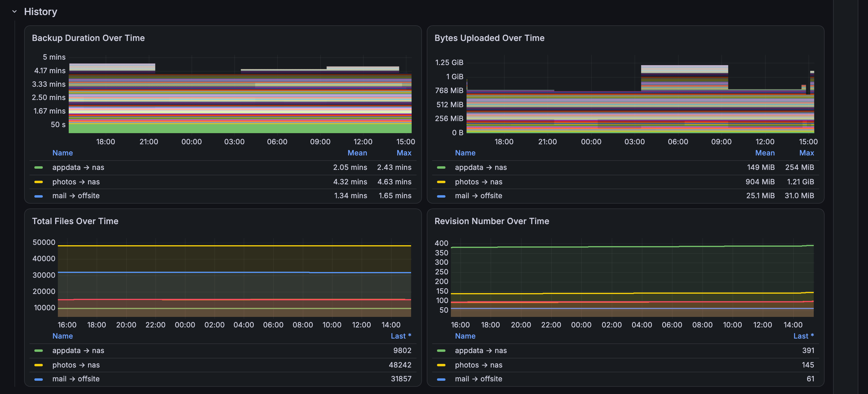Open Total Files Over Time panel title
This screenshot has height=394, width=868.
[75, 221]
